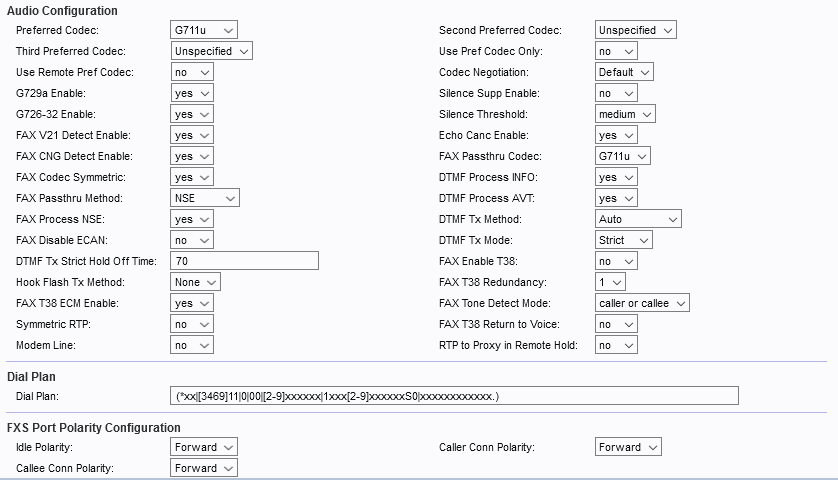Image resolution: width=838 pixels, height=480 pixels.
Task: Click the 'Silence Threshold:' label
Action: tap(483, 114)
